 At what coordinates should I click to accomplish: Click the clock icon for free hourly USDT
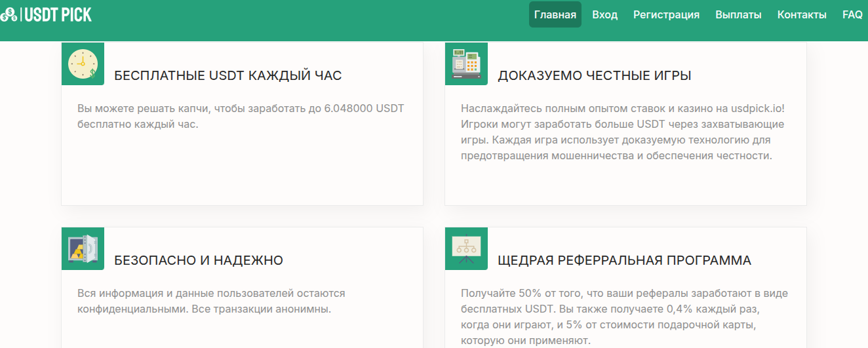click(x=83, y=64)
